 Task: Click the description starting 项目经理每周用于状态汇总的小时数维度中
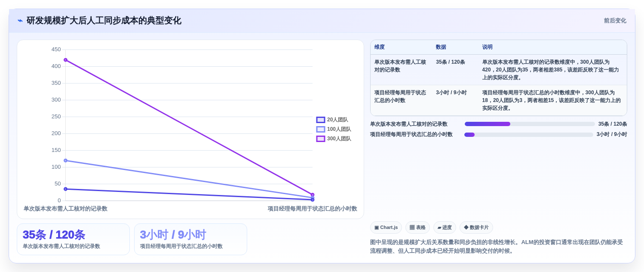[552, 100]
